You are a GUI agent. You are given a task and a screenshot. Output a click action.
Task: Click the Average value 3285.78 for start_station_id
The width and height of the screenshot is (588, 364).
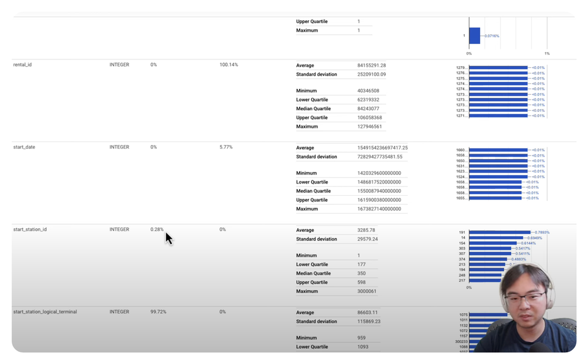click(x=368, y=229)
